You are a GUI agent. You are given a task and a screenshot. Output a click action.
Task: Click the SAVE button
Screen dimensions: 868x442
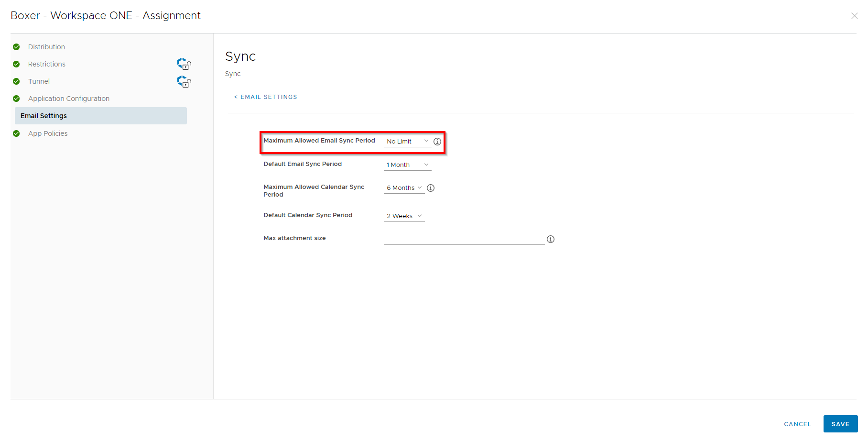click(840, 424)
